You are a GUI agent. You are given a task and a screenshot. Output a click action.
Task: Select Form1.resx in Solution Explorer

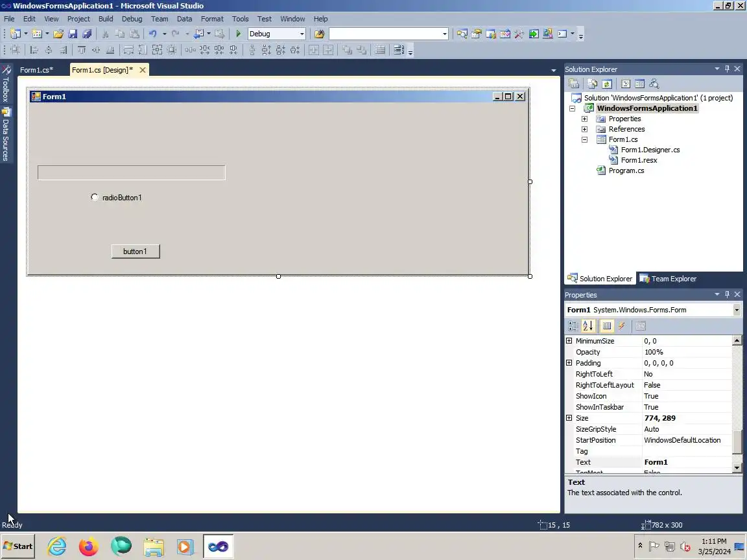coord(639,161)
